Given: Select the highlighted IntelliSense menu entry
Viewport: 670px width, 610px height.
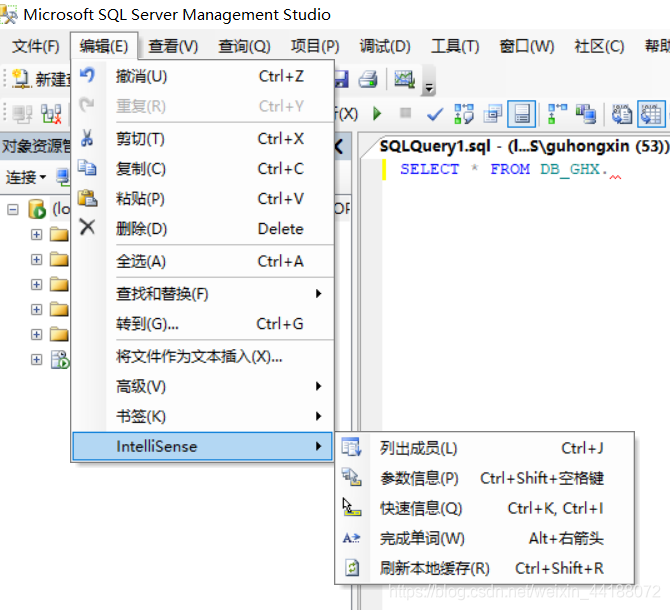Looking at the screenshot, I should [x=203, y=446].
